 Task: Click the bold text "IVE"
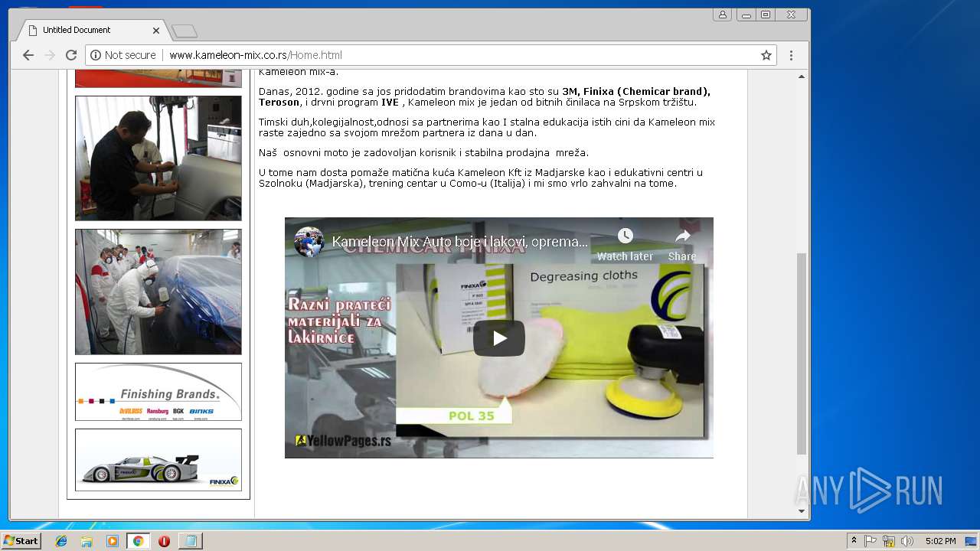(390, 103)
